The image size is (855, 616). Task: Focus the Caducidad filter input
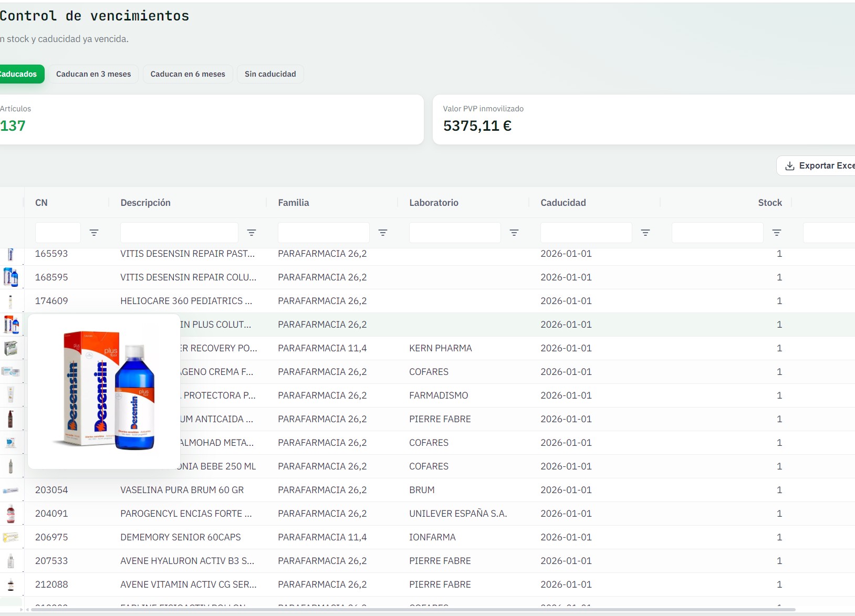tap(586, 233)
